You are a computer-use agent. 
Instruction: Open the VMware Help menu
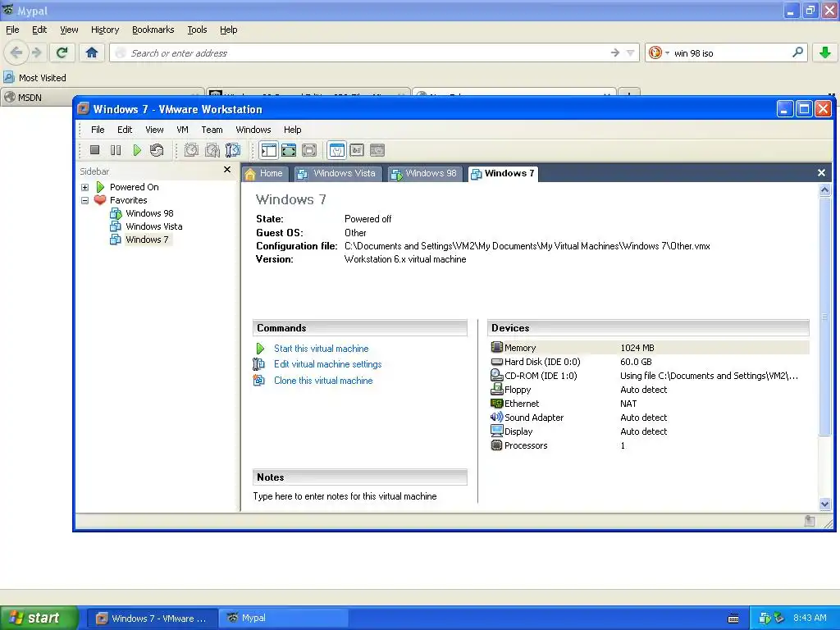click(x=293, y=130)
